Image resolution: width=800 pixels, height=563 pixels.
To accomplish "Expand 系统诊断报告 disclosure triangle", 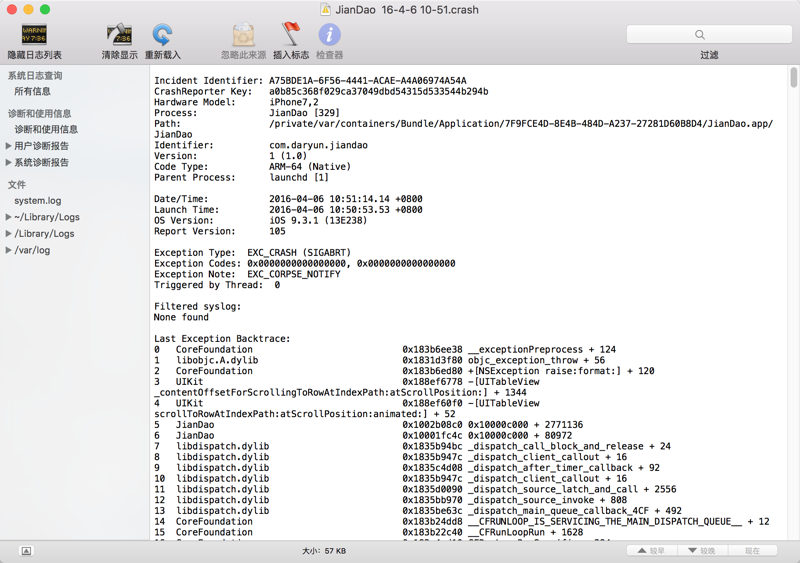I will tap(8, 162).
